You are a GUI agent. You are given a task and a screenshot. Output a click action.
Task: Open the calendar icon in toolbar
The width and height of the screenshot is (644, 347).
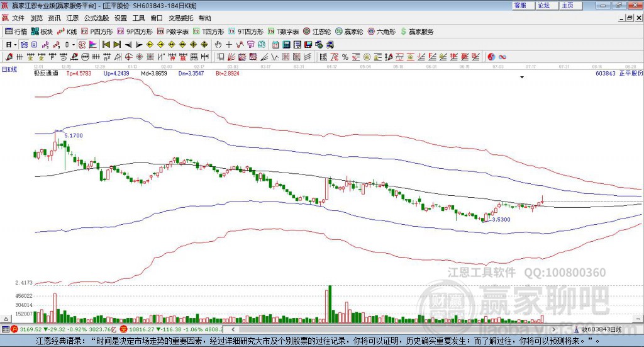click(x=275, y=45)
